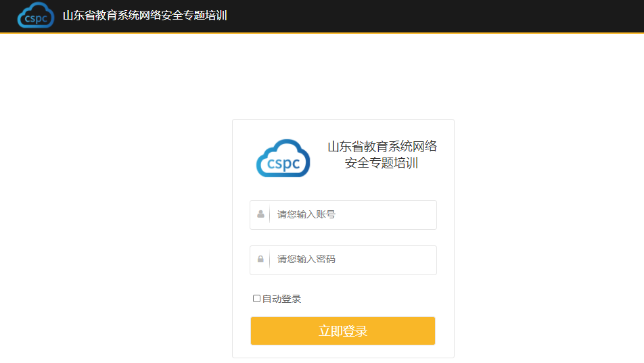Click the 请您输入密码 placeholder text

point(306,259)
